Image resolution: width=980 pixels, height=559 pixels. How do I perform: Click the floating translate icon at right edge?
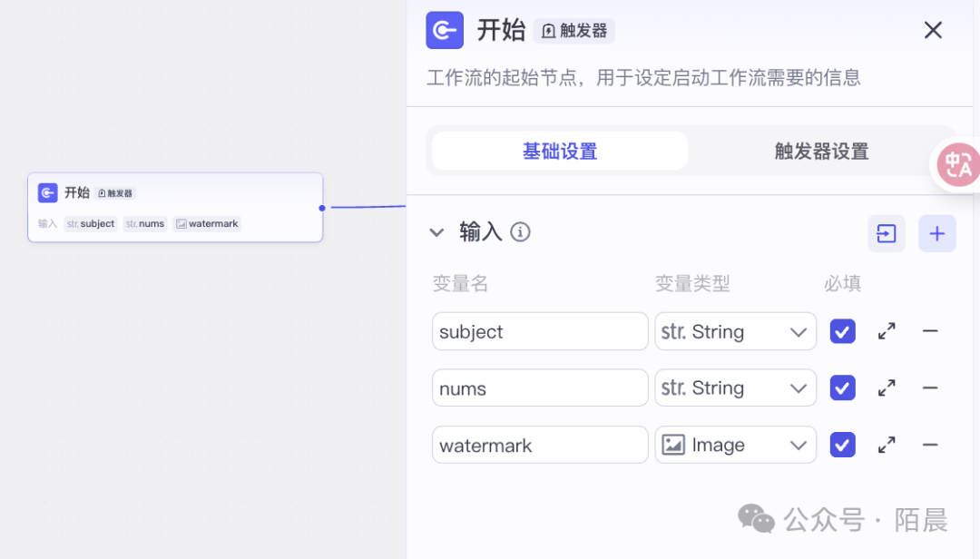point(958,165)
